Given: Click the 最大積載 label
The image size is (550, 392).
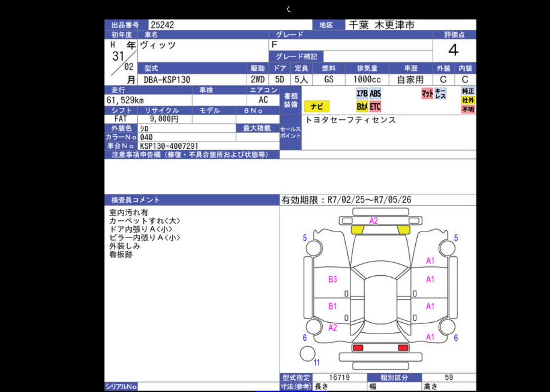Looking at the screenshot, I should [x=257, y=128].
